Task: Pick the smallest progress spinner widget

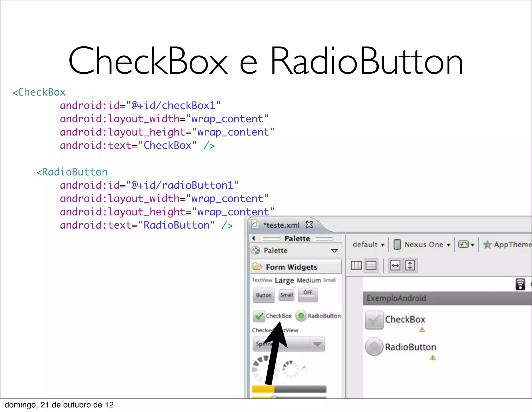Action: coord(305,369)
